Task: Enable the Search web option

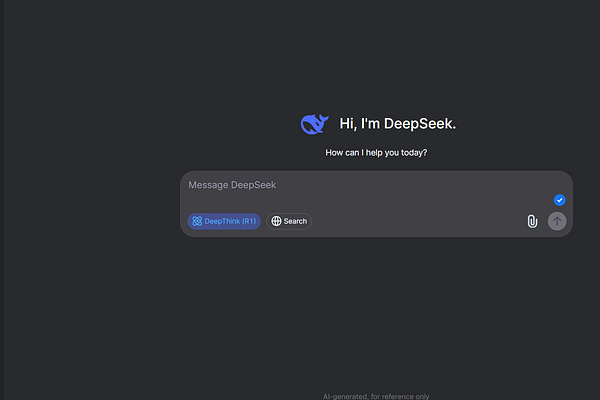Action: (289, 221)
